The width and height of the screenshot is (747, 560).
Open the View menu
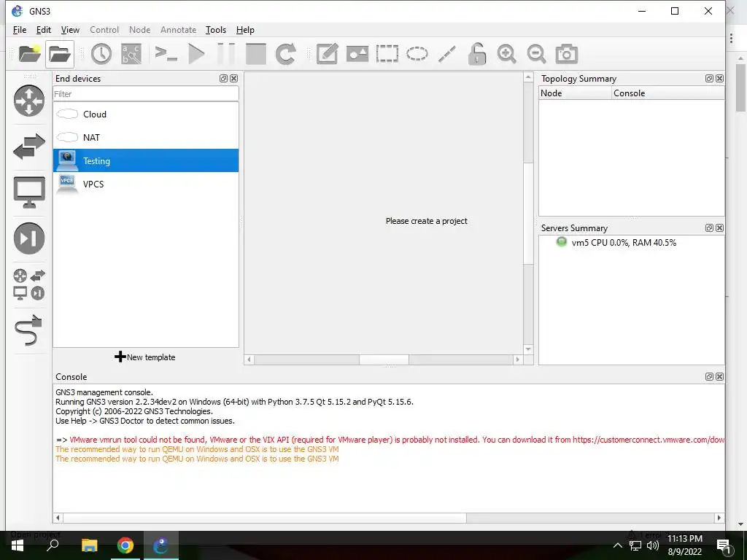[70, 29]
